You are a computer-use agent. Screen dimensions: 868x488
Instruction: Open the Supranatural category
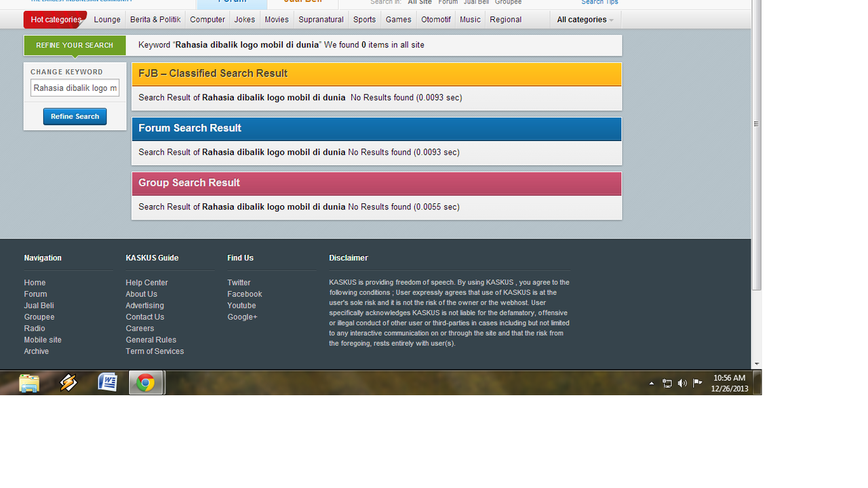(321, 20)
